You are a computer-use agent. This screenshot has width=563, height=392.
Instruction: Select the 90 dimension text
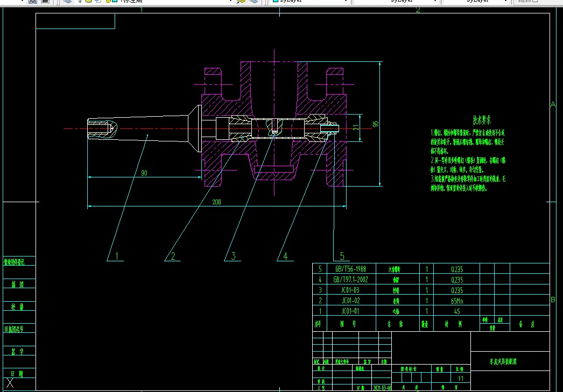tap(144, 173)
